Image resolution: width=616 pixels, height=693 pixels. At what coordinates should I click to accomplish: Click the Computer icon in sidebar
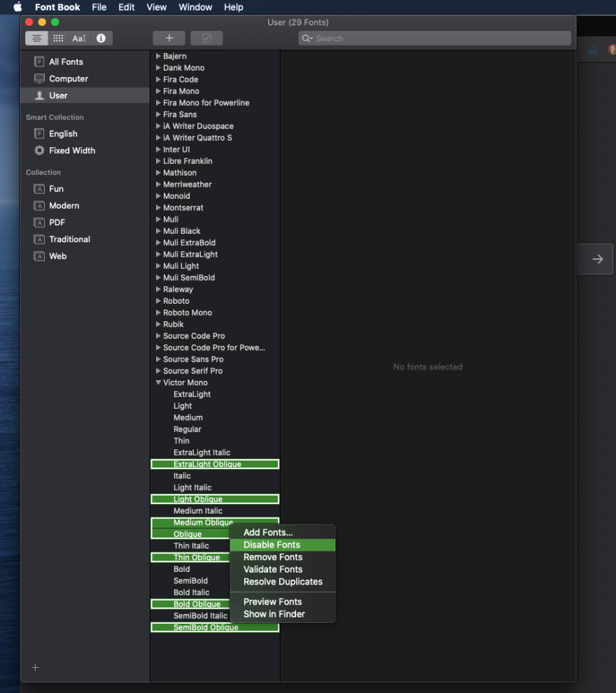[x=39, y=78]
